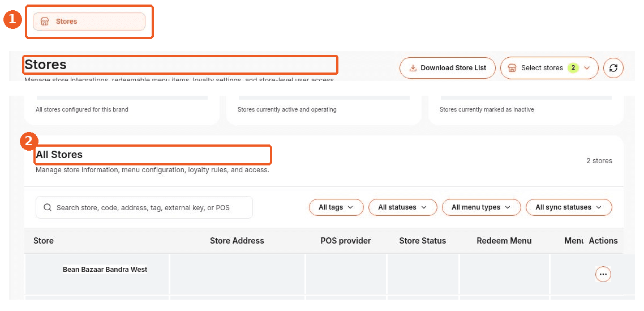Image resolution: width=644 pixels, height=311 pixels.
Task: Click the green 2 badge in Select stores
Action: pos(573,68)
